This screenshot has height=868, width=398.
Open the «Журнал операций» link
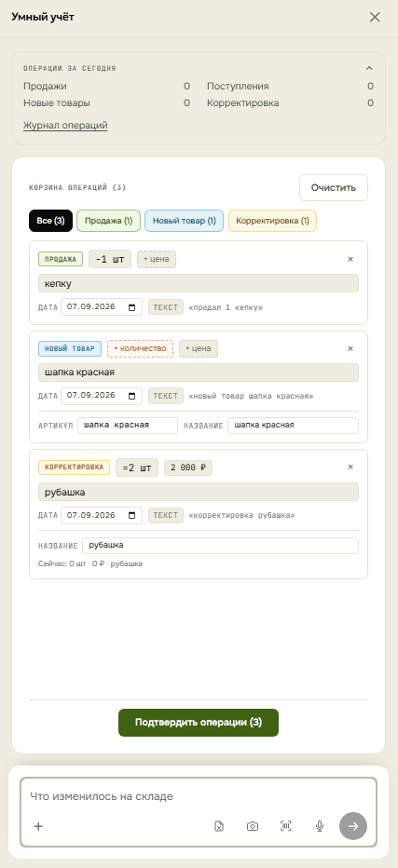pyautogui.click(x=65, y=126)
